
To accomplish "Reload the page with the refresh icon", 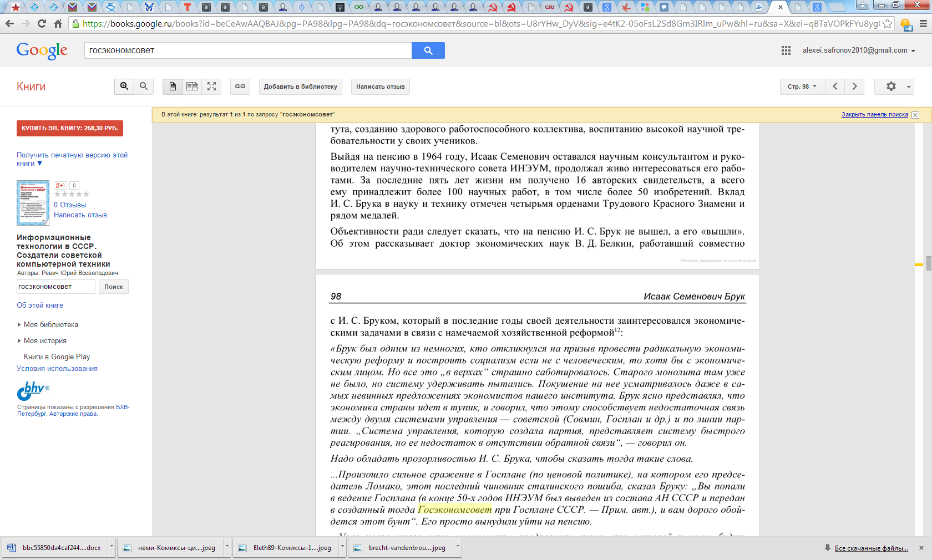I will pos(42,23).
